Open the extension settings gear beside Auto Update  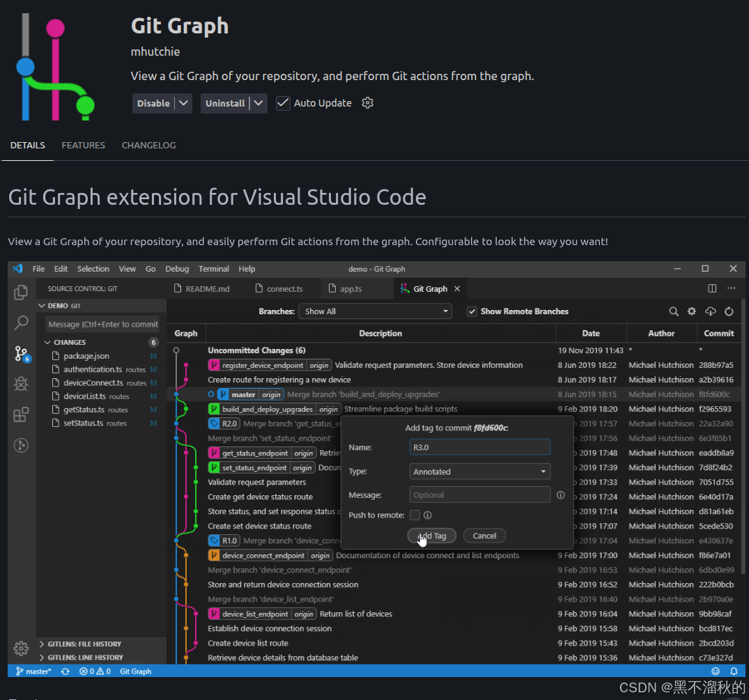367,102
